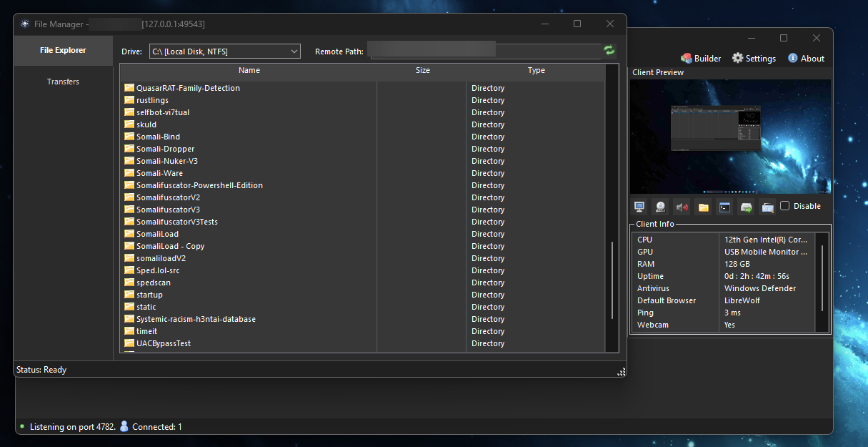The width and height of the screenshot is (868, 447).
Task: Open the keylogger keyboard icon
Action: pyautogui.click(x=767, y=206)
